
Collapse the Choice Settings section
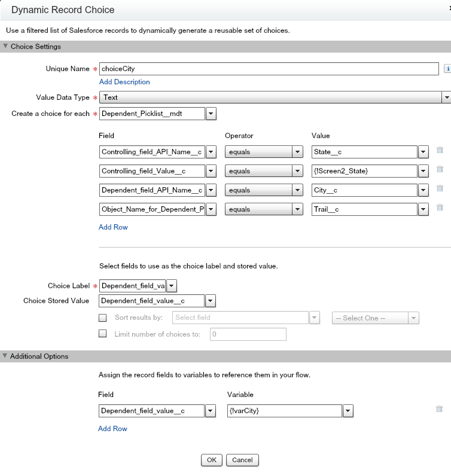[5, 46]
